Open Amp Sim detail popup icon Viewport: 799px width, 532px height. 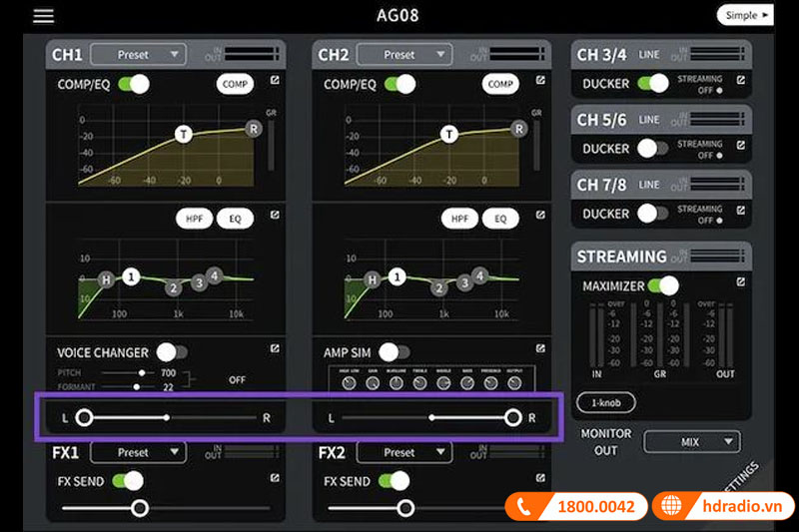click(x=540, y=348)
